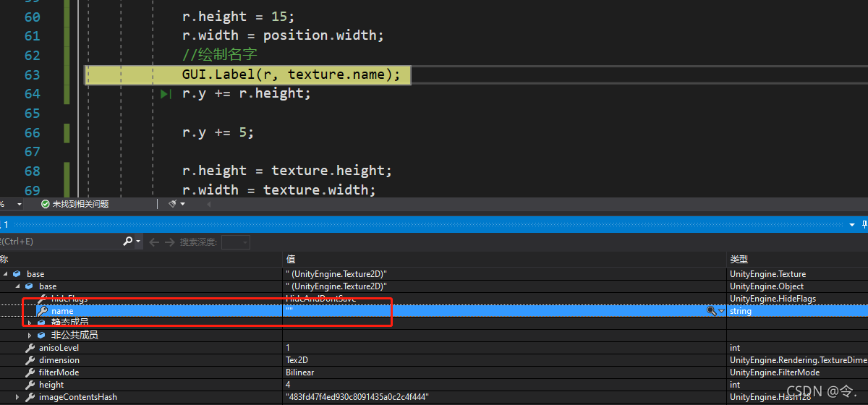Click type "UnityEngine.Texture"

coord(767,274)
